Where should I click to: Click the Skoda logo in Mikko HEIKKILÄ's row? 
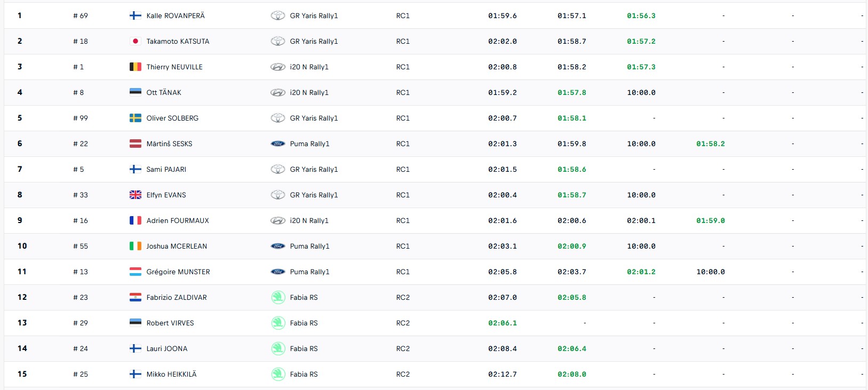(x=278, y=374)
